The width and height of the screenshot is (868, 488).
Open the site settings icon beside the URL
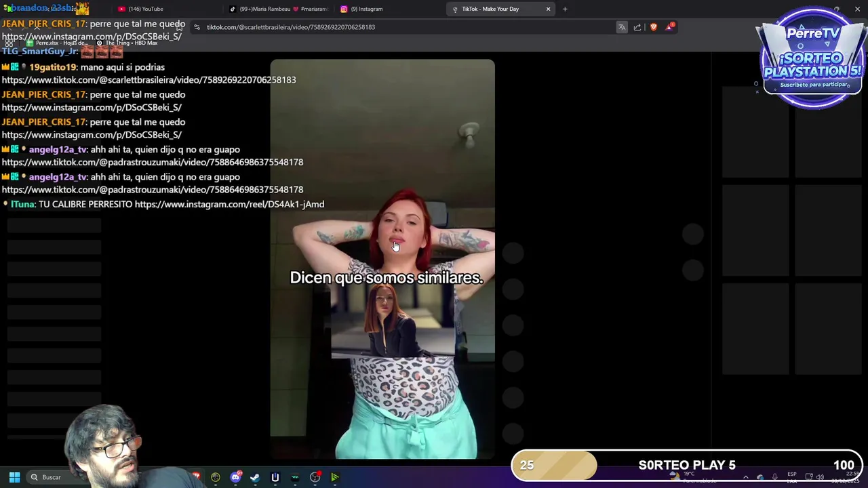click(197, 27)
